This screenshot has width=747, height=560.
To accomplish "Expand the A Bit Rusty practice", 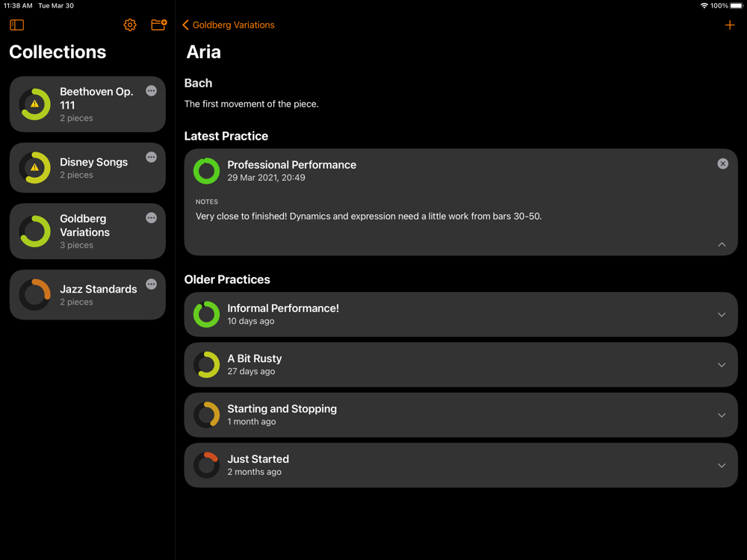I will tap(722, 365).
